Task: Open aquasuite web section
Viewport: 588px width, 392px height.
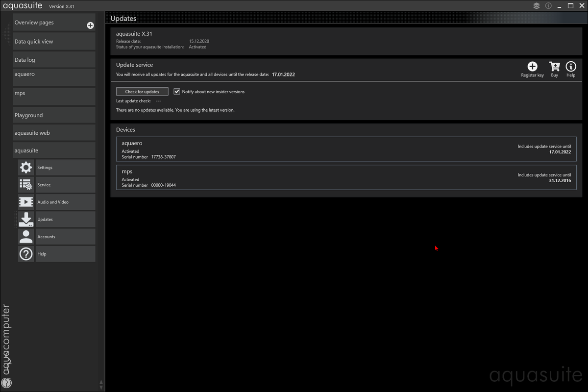Action: pos(54,133)
